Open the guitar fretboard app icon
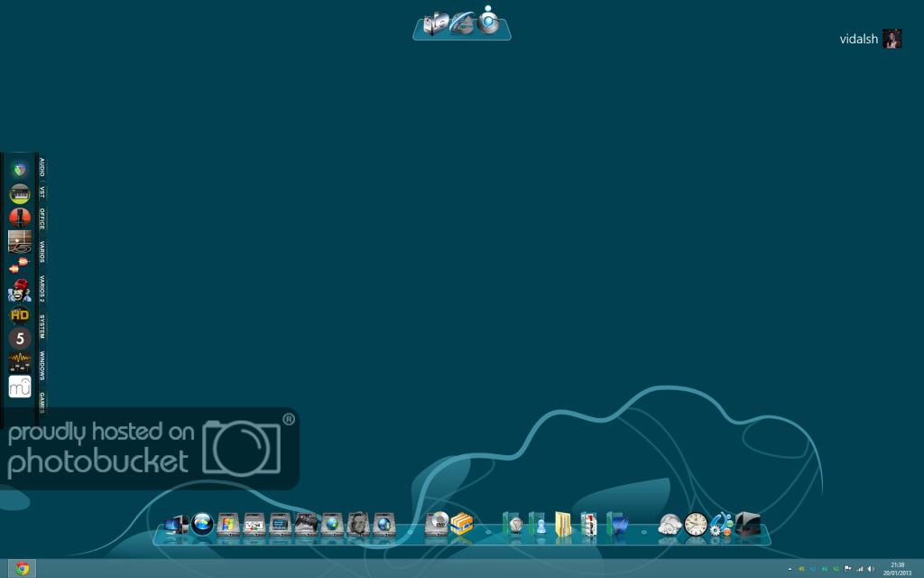The width and height of the screenshot is (924, 578). point(20,241)
